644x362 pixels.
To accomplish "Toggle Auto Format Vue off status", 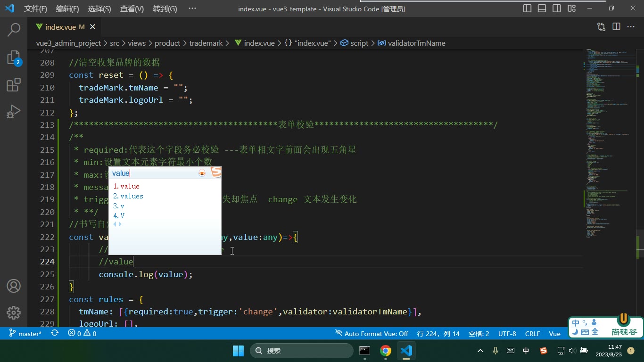I will [372, 333].
